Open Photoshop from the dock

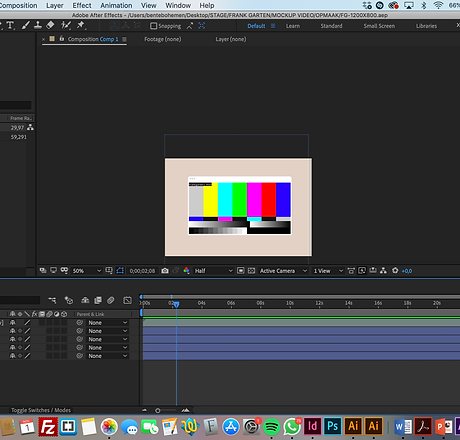(x=332, y=426)
